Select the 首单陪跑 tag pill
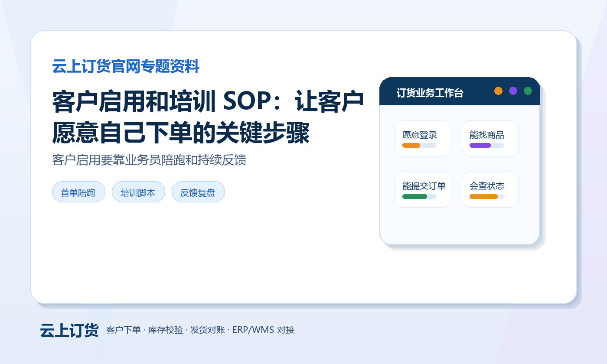Screen dimensions: 607x364 (x=78, y=192)
